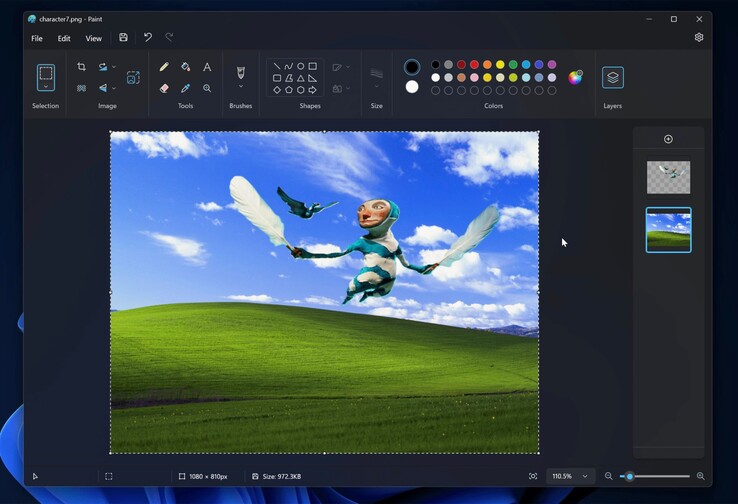Click the Rotate image icon
The height and width of the screenshot is (504, 738).
tap(103, 67)
